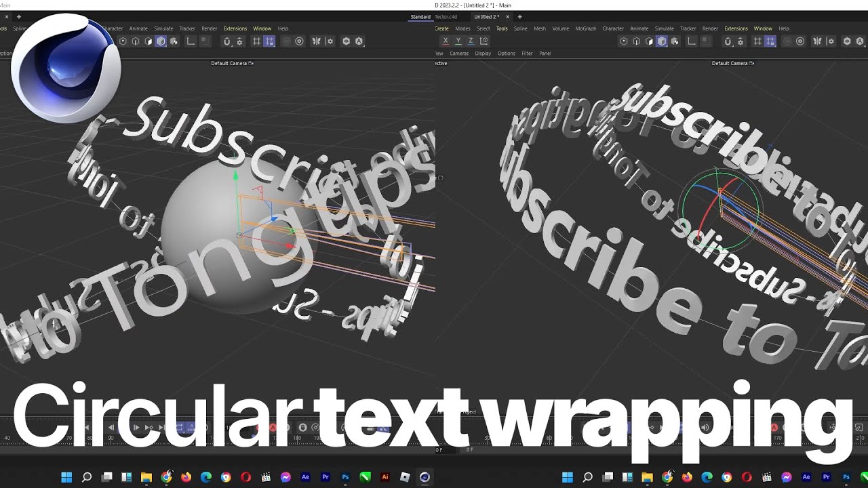This screenshot has height=488, width=868.
Task: Click hexagon render icon in right window
Action: click(847, 41)
